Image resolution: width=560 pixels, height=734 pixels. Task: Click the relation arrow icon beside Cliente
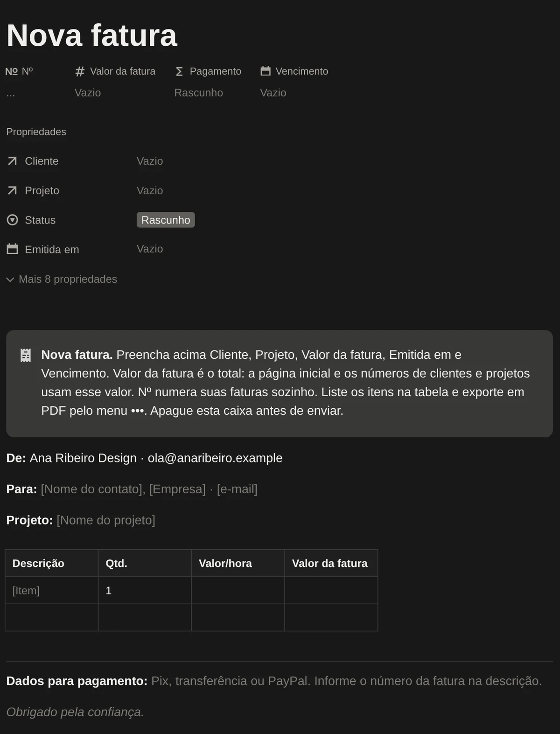13,161
